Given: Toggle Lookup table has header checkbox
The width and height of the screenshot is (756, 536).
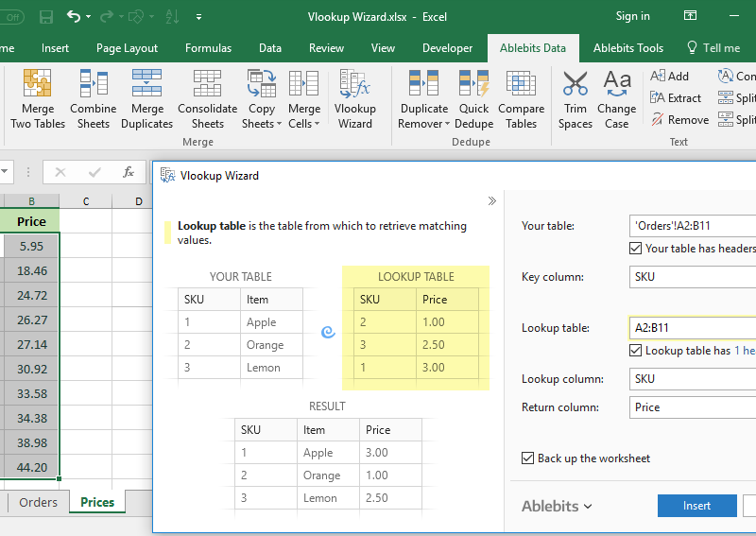Looking at the screenshot, I should coord(635,351).
